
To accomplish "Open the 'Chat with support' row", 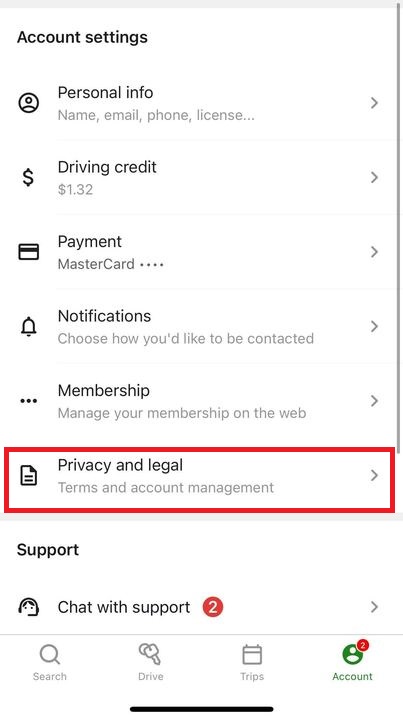I will pos(202,607).
